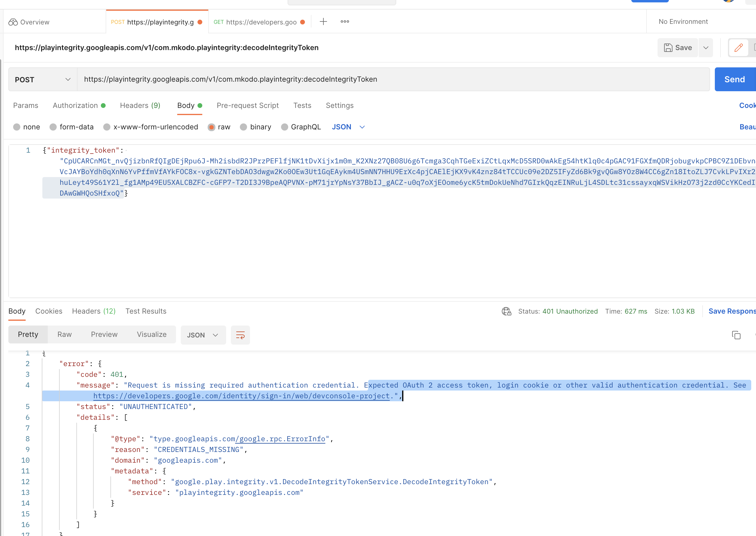Click the request URL input field
This screenshot has height=536, width=756.
pyautogui.click(x=393, y=80)
